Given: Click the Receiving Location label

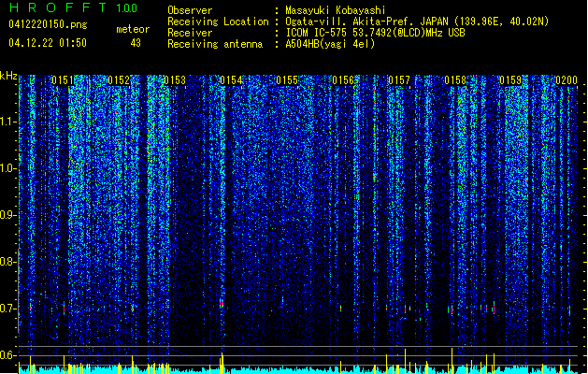Looking at the screenshot, I should 218,22.
